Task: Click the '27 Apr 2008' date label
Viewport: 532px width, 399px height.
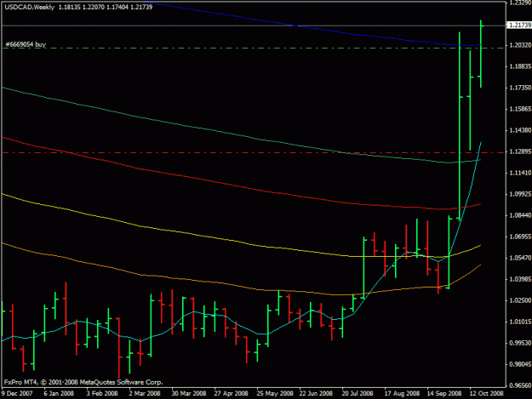Action: coord(231,394)
